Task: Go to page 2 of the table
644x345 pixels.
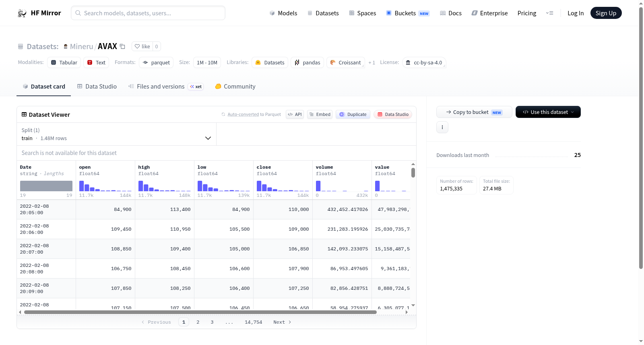Action: tap(198, 322)
